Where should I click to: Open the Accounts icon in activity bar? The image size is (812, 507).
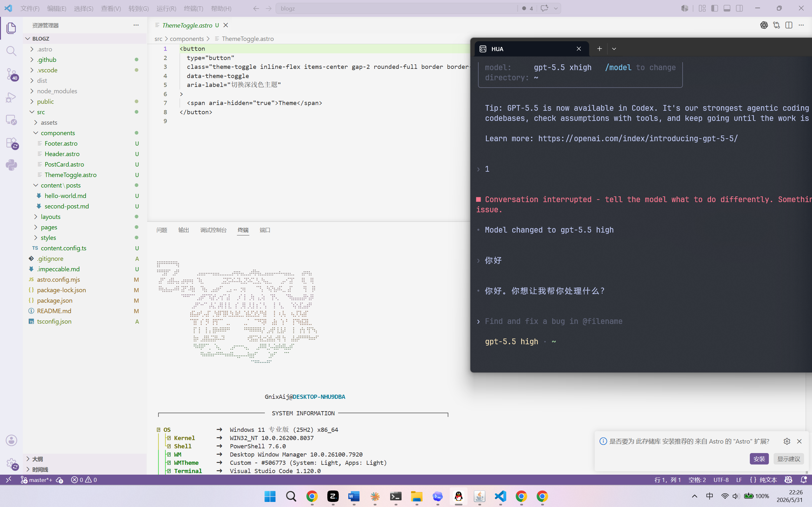11,440
